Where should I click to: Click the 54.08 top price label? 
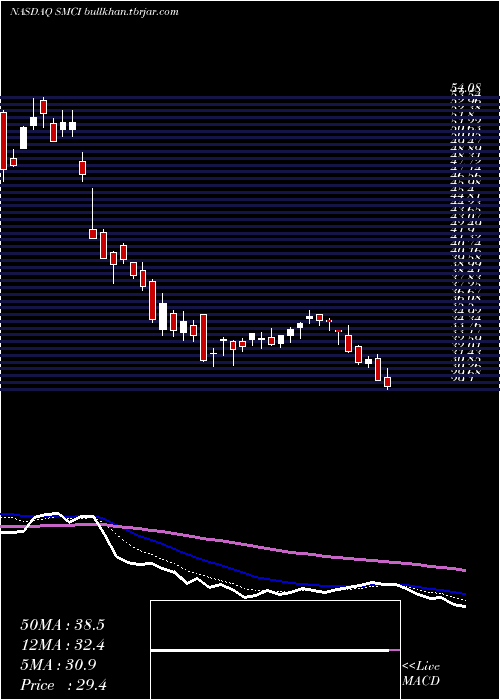pos(466,90)
